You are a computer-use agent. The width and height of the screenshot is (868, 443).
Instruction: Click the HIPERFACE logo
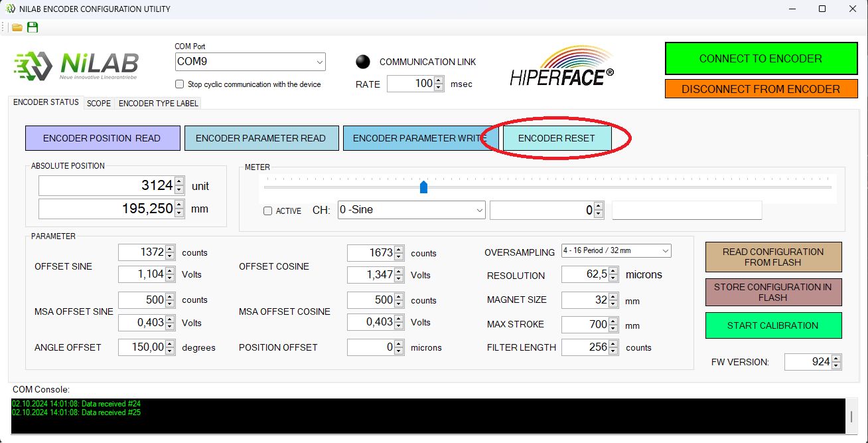coord(560,64)
